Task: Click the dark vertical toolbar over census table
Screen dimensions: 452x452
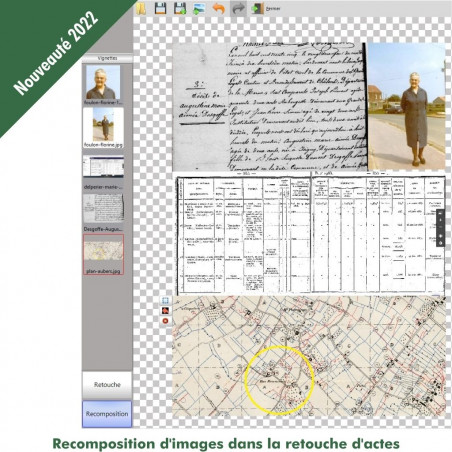Action: pyautogui.click(x=440, y=228)
